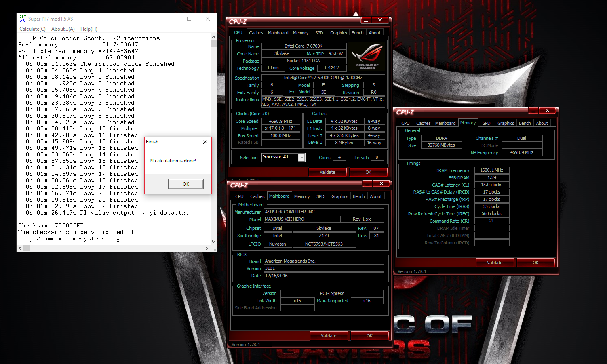This screenshot has height=364, width=607.
Task: Switch to Bench tab in Mainboard CPU-Z window
Action: click(359, 196)
